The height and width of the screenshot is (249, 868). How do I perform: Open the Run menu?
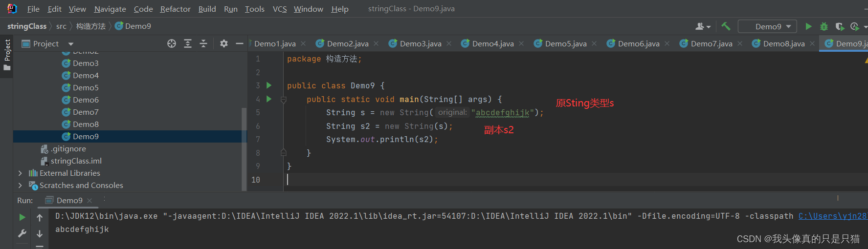tap(231, 9)
